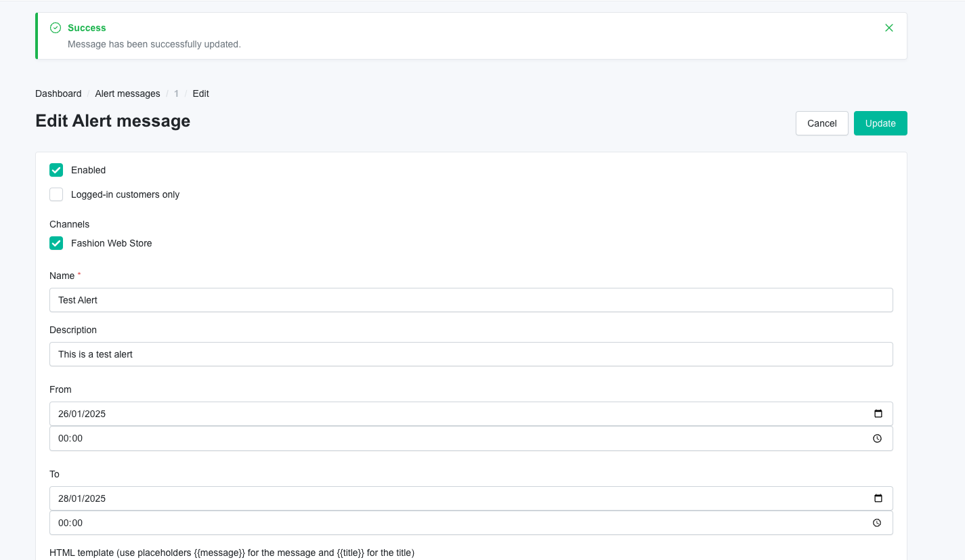Open the To time clock picker icon
This screenshot has height=560, width=965.
click(x=877, y=523)
